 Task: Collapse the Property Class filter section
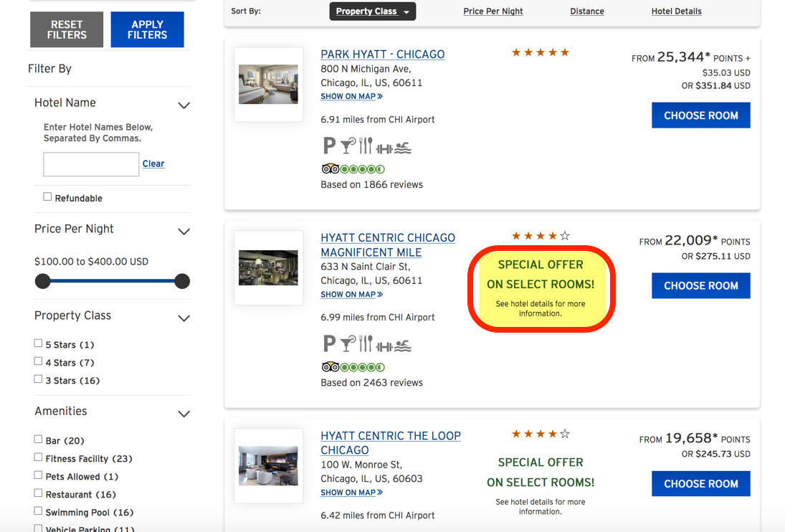point(184,318)
